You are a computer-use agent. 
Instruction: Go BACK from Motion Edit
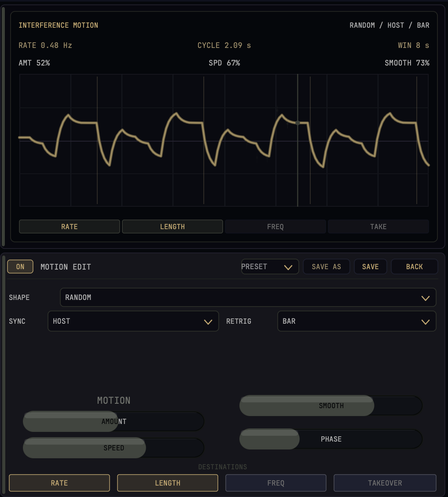(x=415, y=267)
